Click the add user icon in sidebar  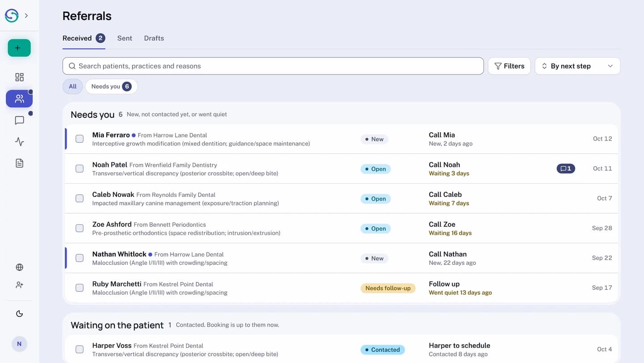tap(19, 285)
